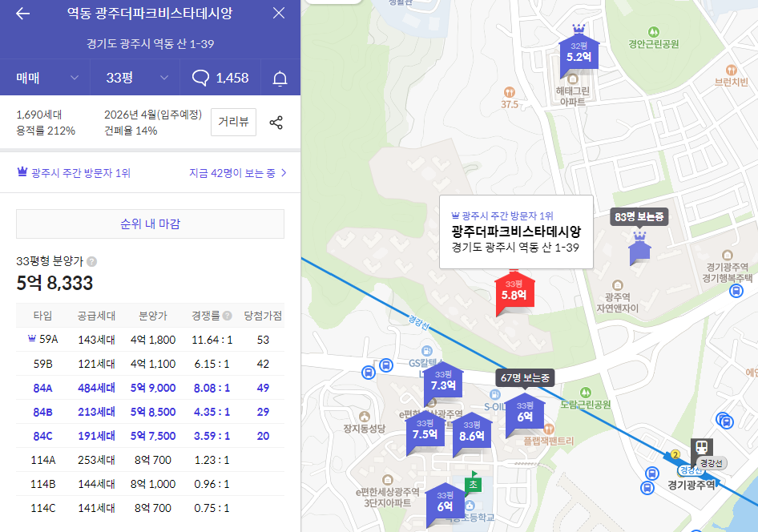
Task: Click the 경안근린공원 park icon
Action: pyautogui.click(x=654, y=32)
